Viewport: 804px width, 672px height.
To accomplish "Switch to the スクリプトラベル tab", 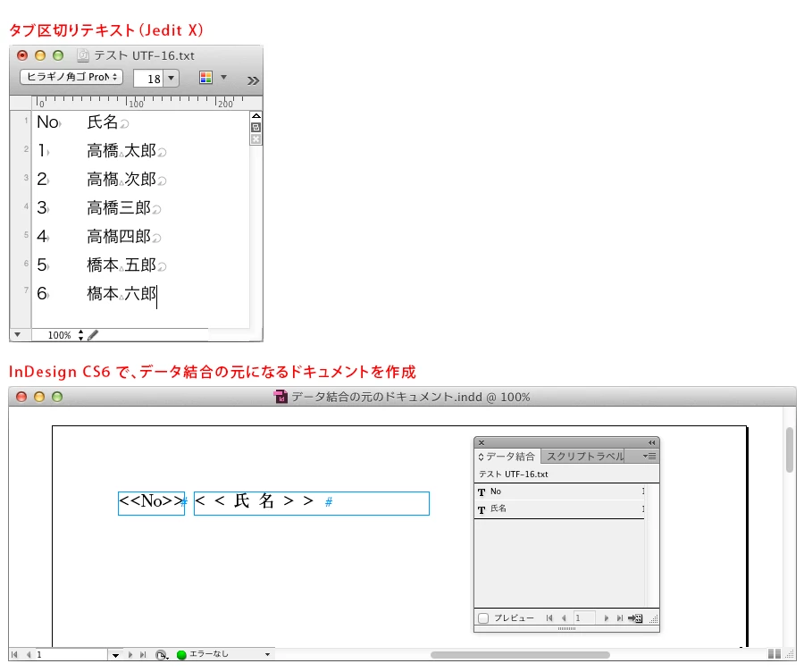I will tap(585, 457).
